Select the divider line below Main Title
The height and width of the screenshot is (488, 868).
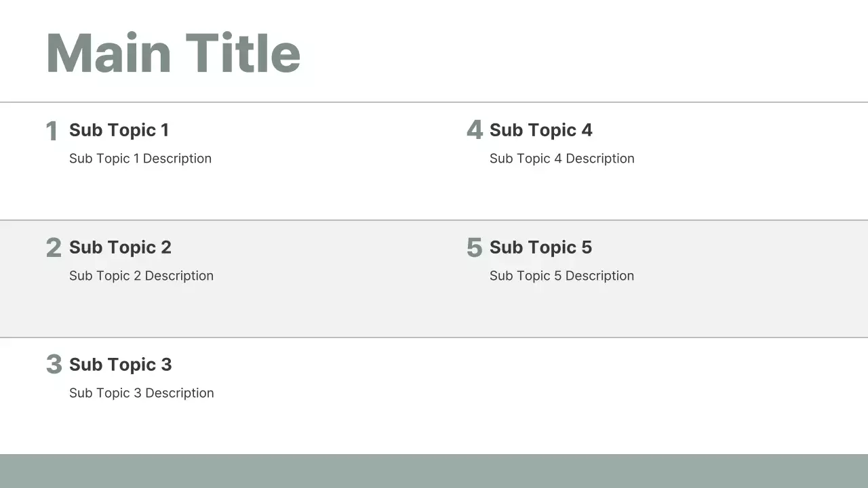click(434, 102)
